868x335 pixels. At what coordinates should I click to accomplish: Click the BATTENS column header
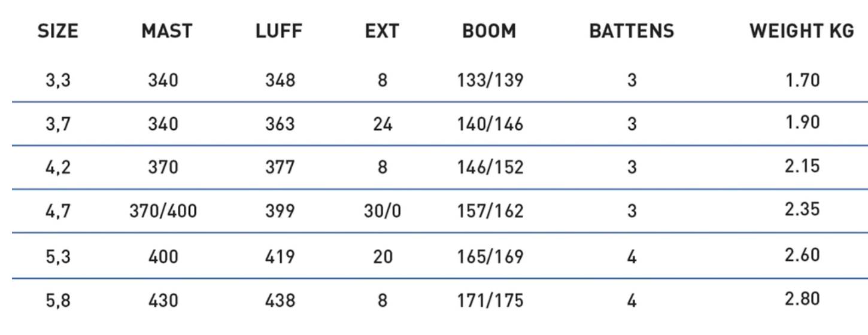click(x=632, y=31)
